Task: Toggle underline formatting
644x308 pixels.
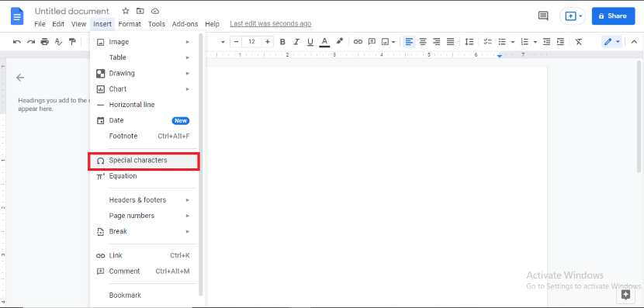Action: point(310,41)
